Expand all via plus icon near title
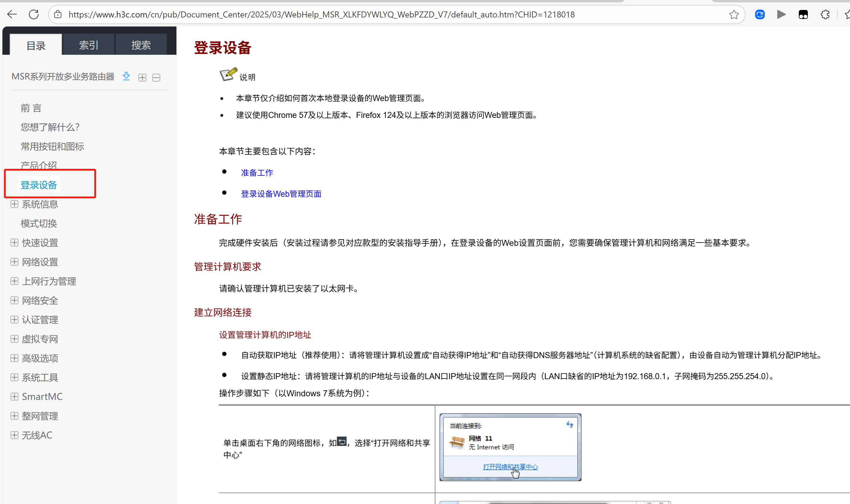Viewport: 850px width, 504px height. tap(142, 77)
